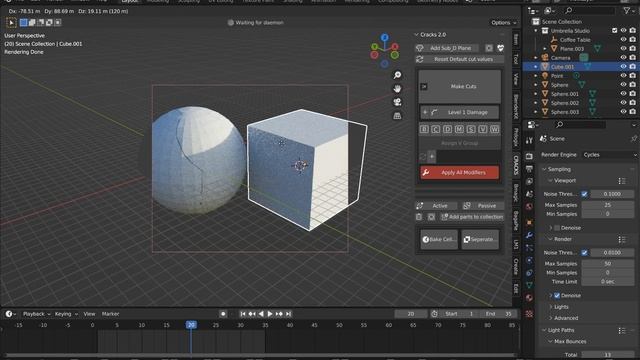Open the Tool properties tab icon

(x=529, y=141)
